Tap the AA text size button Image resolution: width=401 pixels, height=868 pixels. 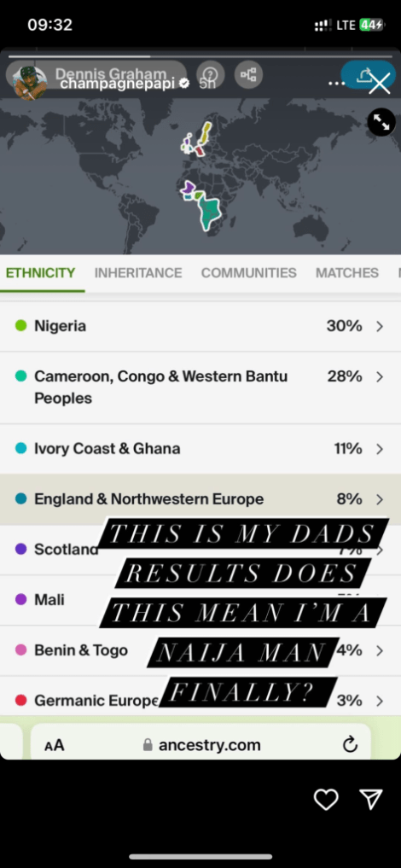tap(55, 745)
